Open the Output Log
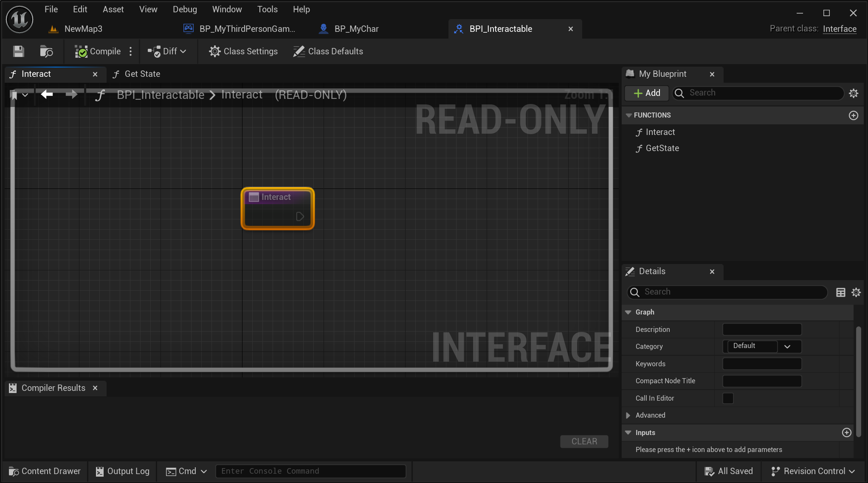 coord(122,471)
